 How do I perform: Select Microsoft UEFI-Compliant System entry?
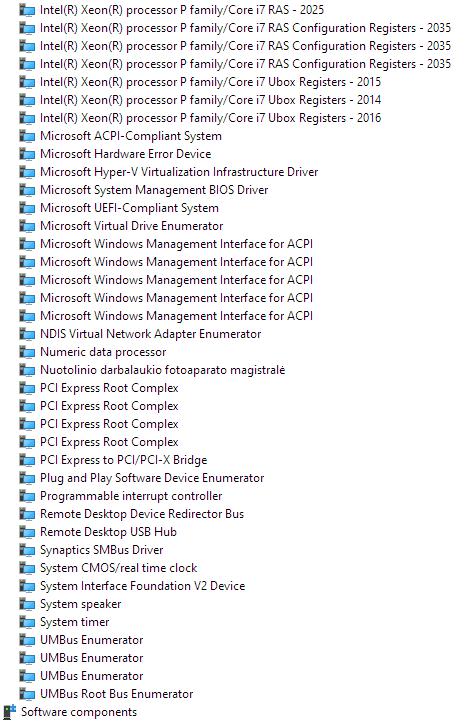(x=129, y=208)
